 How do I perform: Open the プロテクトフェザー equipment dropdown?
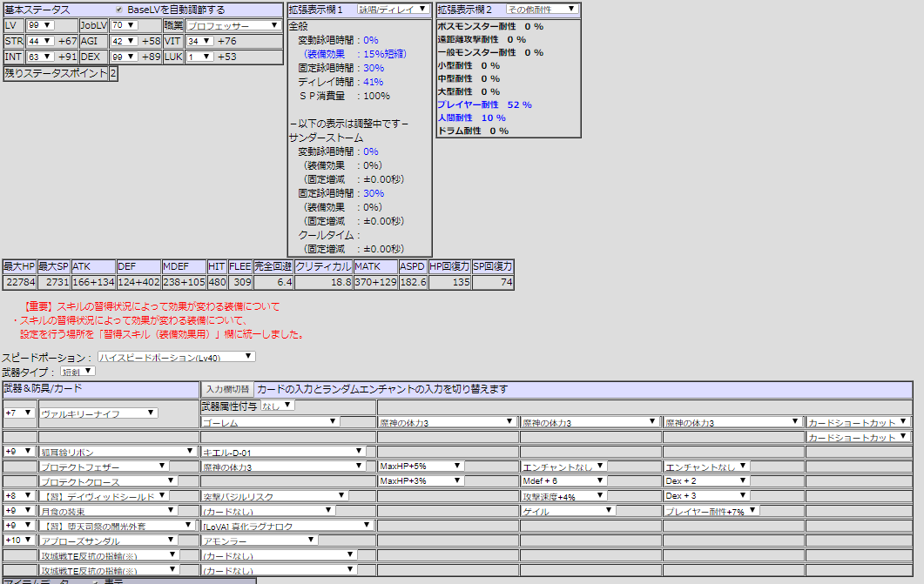pos(103,467)
